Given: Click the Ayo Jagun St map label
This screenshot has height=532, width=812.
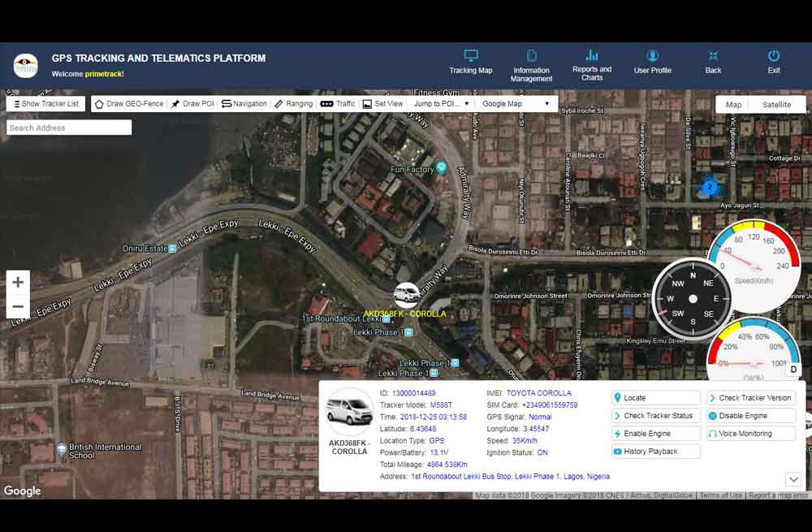Looking at the screenshot, I should [x=740, y=205].
